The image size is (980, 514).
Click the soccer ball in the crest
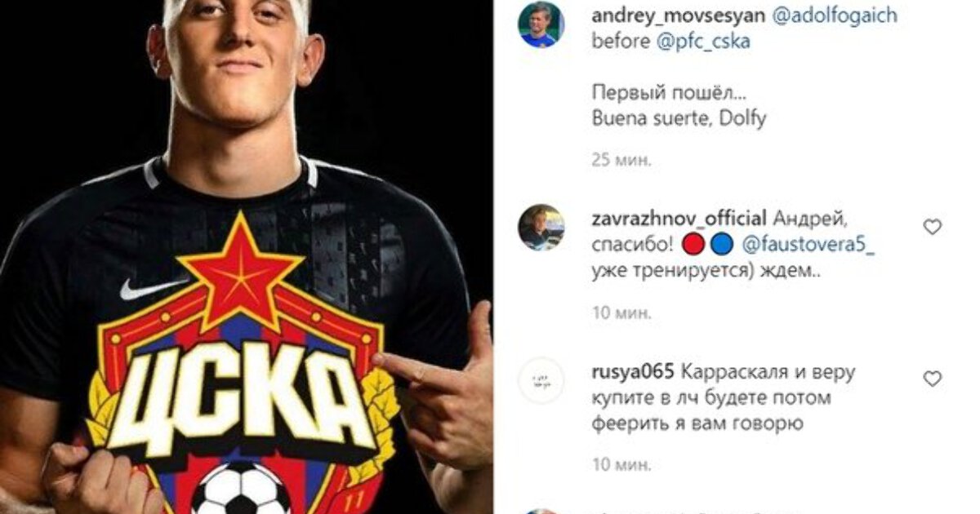(243, 488)
